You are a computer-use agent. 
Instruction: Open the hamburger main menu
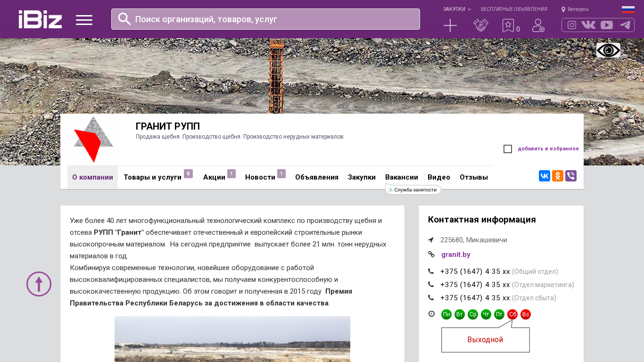pyautogui.click(x=84, y=20)
